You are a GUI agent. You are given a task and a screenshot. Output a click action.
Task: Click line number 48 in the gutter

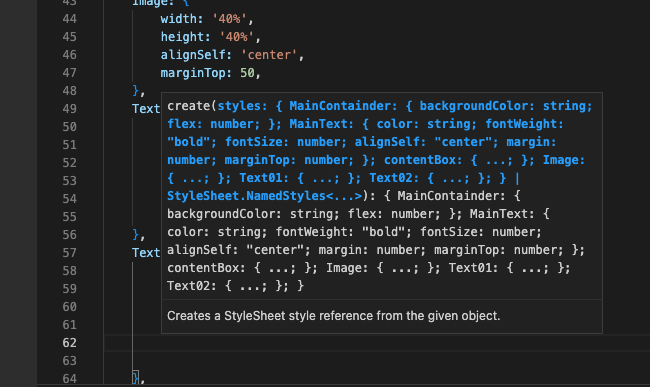pos(70,91)
